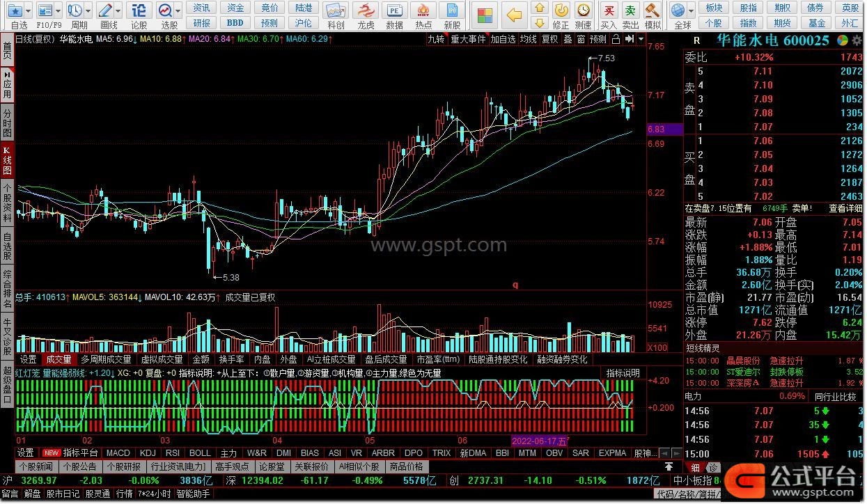Click the four-color window layout icon
Screen dimensions: 867x504
point(485,14)
